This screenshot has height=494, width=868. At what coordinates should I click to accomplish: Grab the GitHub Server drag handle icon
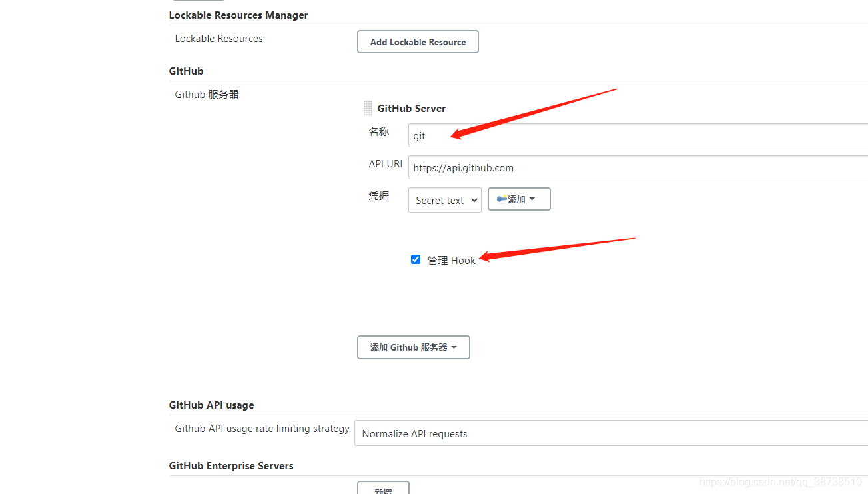tap(368, 108)
